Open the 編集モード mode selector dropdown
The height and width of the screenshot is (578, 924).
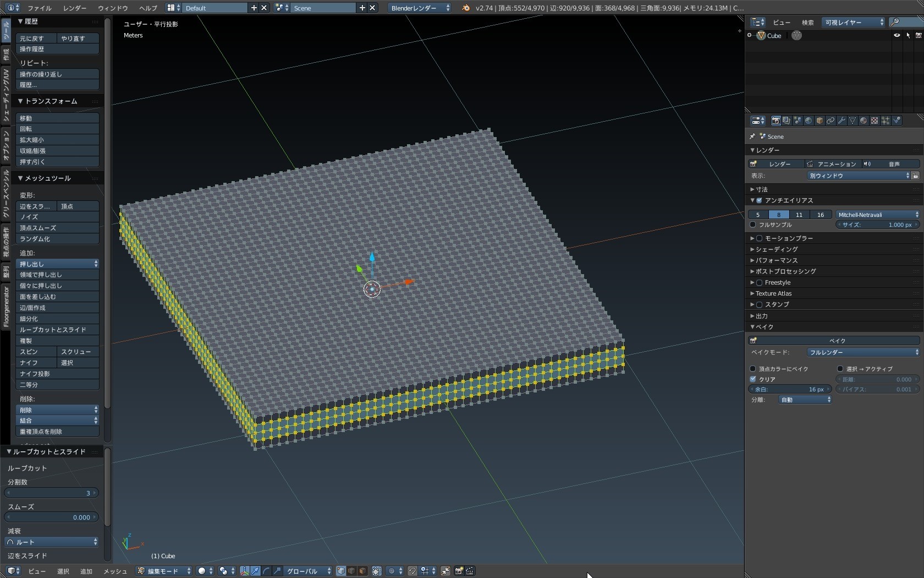(x=164, y=571)
